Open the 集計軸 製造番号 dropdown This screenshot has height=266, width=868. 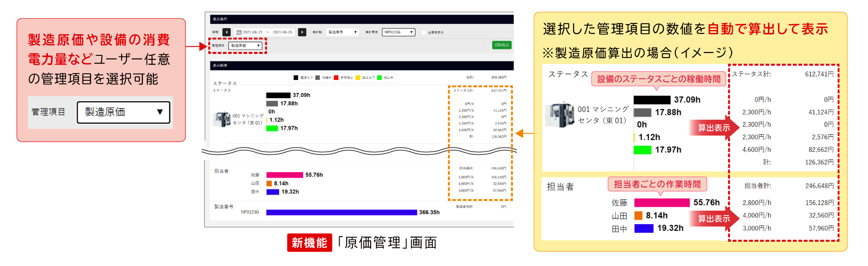[x=343, y=32]
